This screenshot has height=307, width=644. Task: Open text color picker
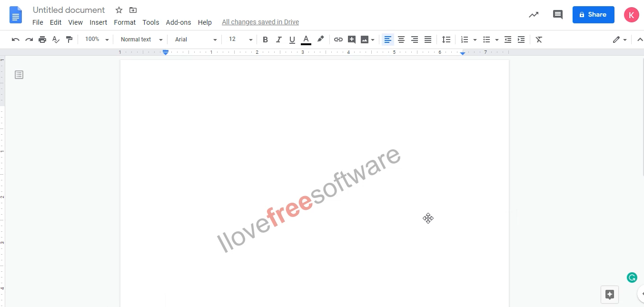click(306, 40)
